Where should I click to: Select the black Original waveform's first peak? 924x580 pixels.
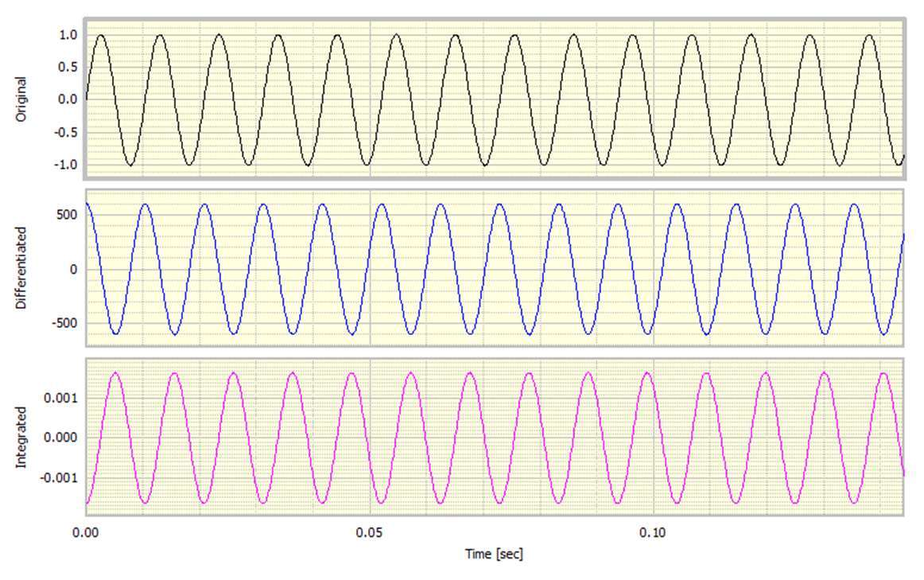[101, 35]
